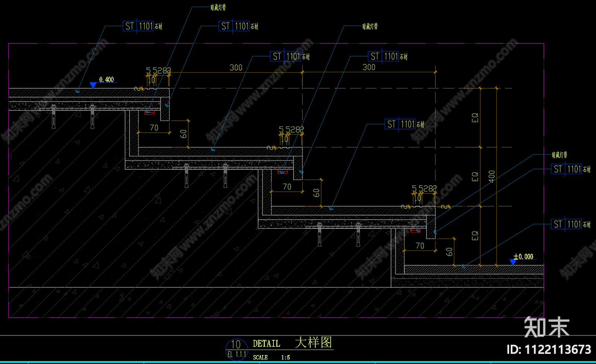
Task: Click the circled detail number 10
Action: click(236, 344)
